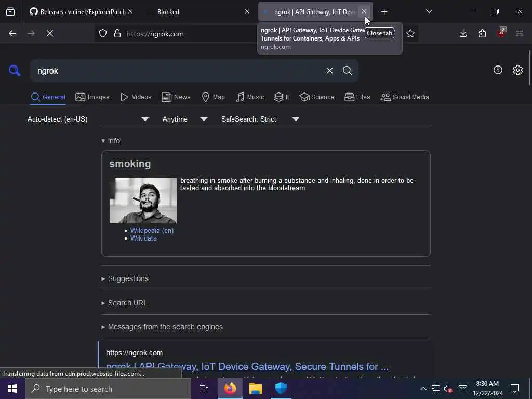The height and width of the screenshot is (399, 532).
Task: Go back using the back arrow
Action: click(12, 34)
